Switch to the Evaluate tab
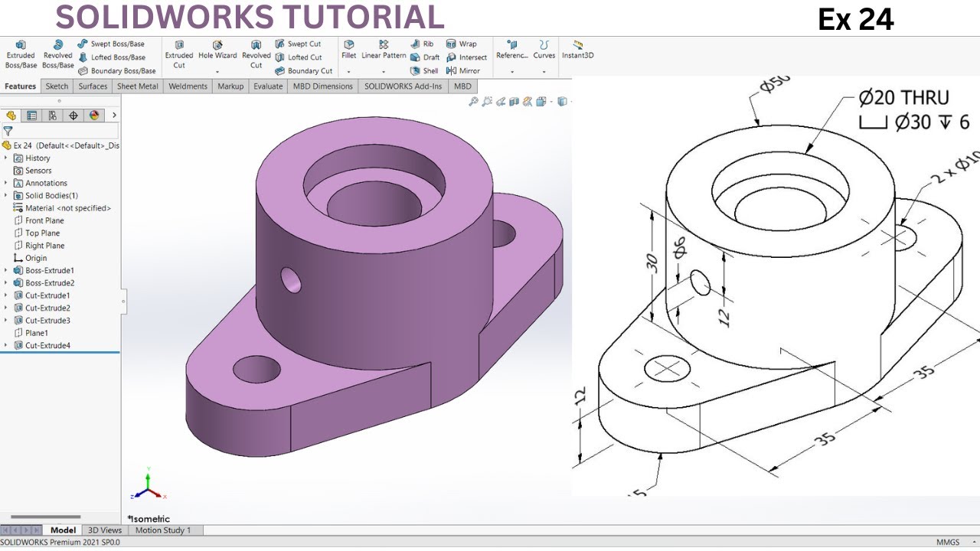Screen dimensions: 980x551 pos(268,86)
